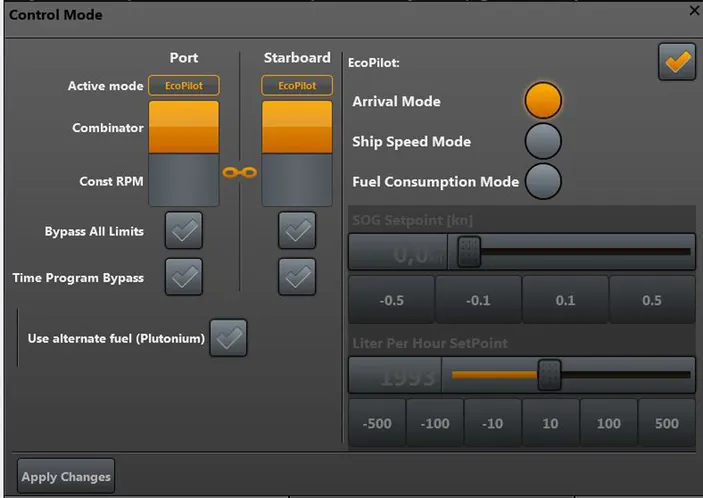Select the Arrival Mode radio button

(543, 100)
